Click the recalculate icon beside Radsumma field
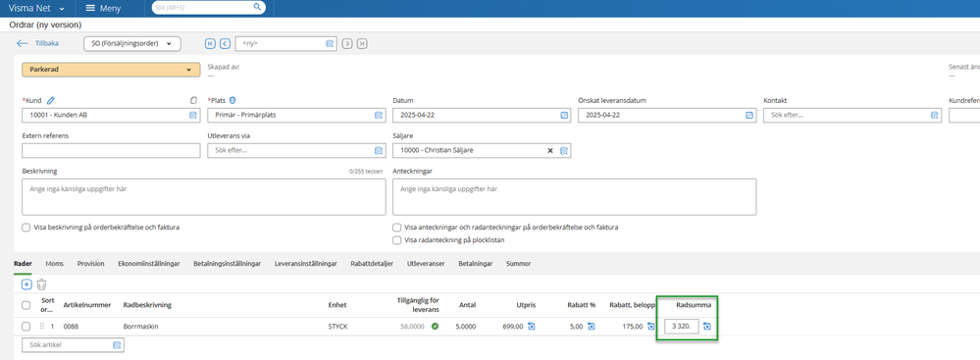This screenshot has height=360, width=980. [x=707, y=327]
